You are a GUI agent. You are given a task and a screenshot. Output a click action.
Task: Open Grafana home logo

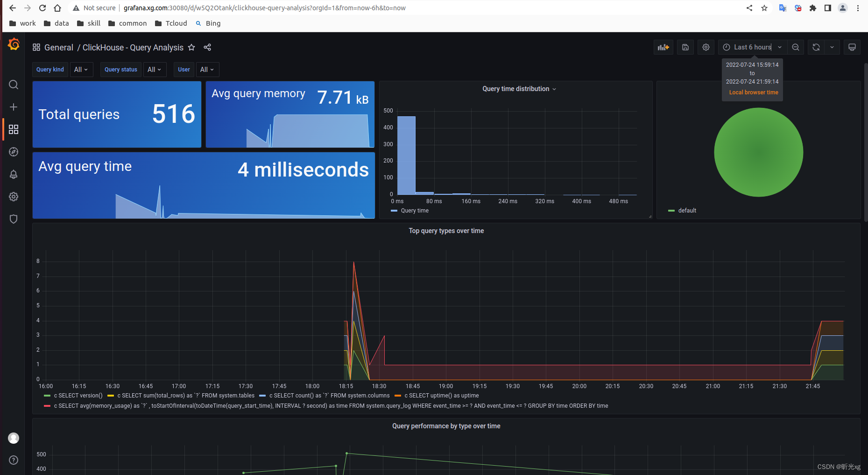point(14,44)
